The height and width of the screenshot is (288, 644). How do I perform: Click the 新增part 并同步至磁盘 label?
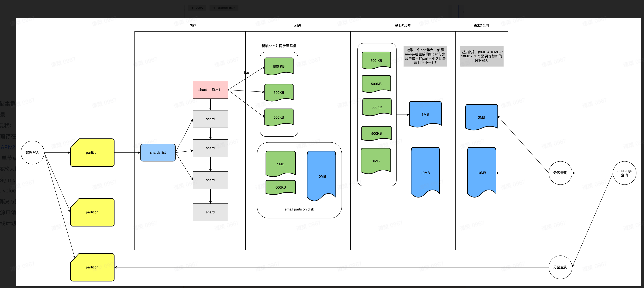pyautogui.click(x=279, y=46)
